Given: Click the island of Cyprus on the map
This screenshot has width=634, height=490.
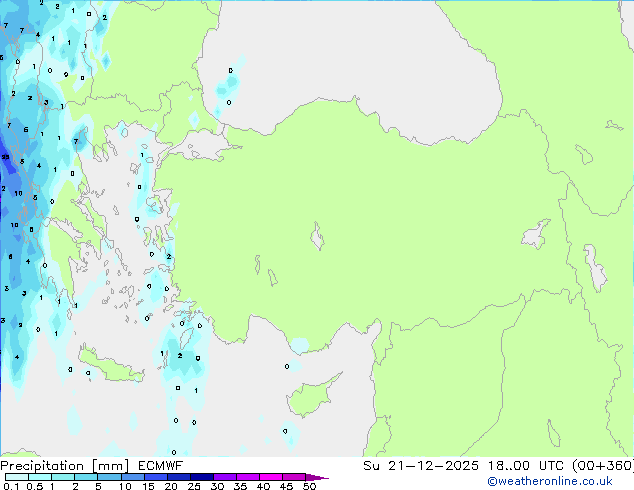Looking at the screenshot, I should (311, 396).
